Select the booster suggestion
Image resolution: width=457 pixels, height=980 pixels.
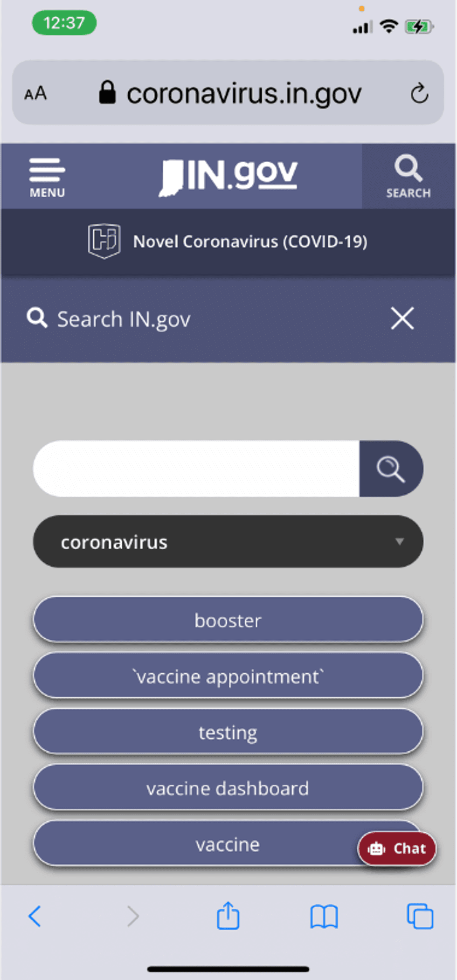pyautogui.click(x=228, y=621)
